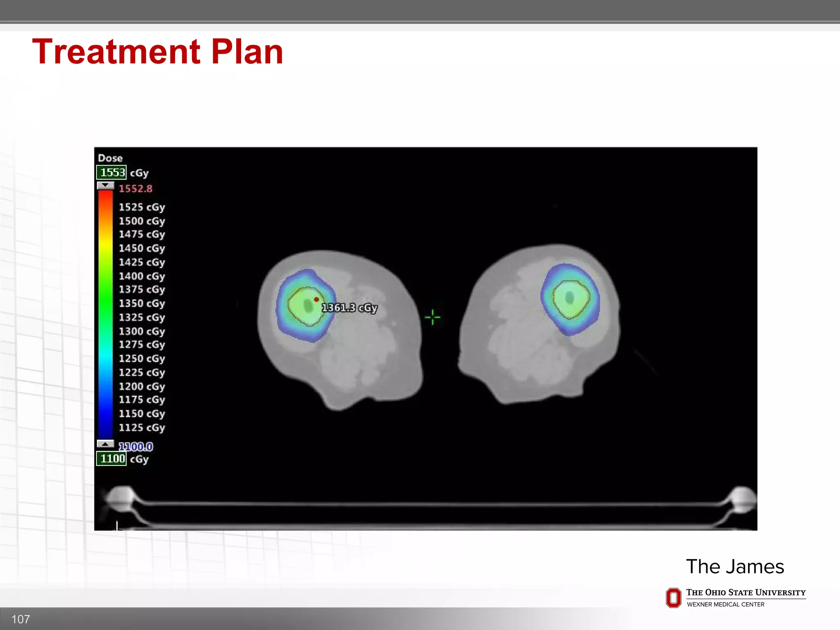Click the left leg dose colorwash region
840x630 pixels.
(306, 306)
